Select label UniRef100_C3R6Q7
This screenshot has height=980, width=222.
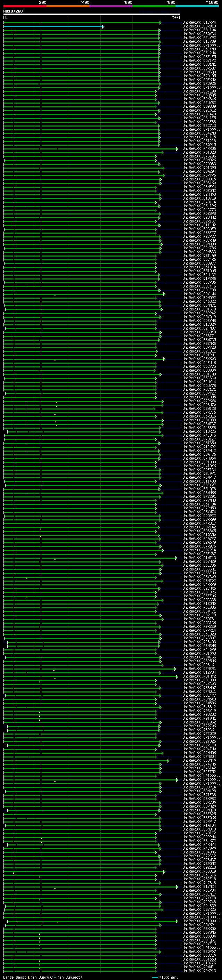coord(199,68)
